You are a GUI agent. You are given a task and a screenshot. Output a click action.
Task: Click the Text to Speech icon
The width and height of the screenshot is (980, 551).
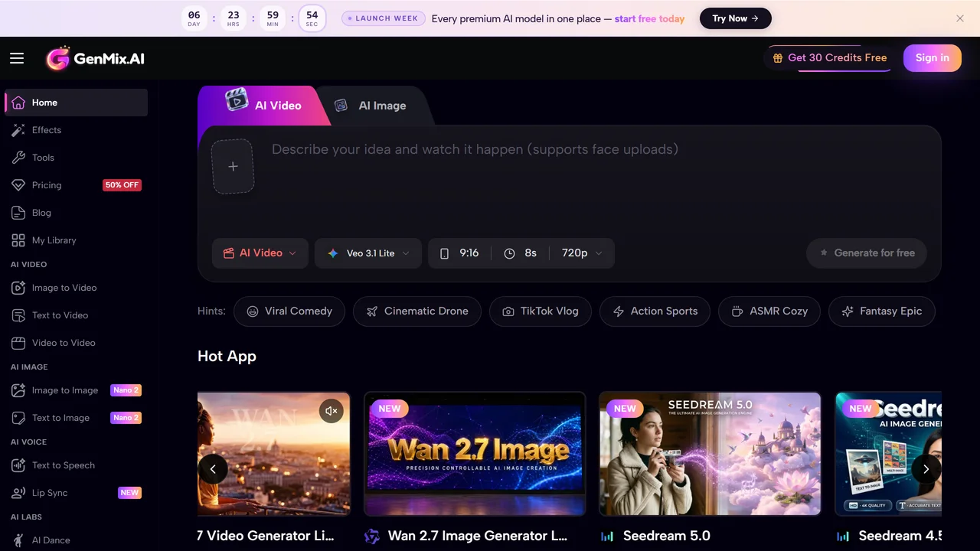[18, 465]
